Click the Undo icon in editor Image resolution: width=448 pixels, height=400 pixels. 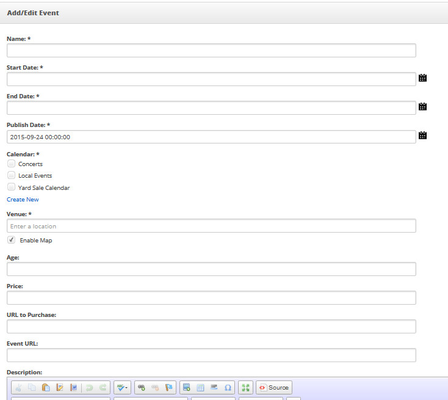(x=89, y=387)
